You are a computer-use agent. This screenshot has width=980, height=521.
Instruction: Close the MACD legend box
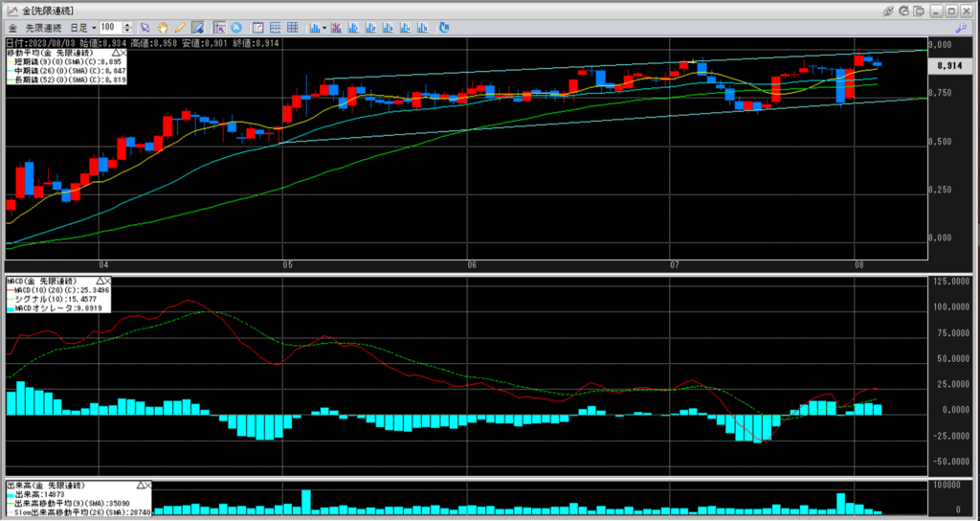click(x=106, y=280)
